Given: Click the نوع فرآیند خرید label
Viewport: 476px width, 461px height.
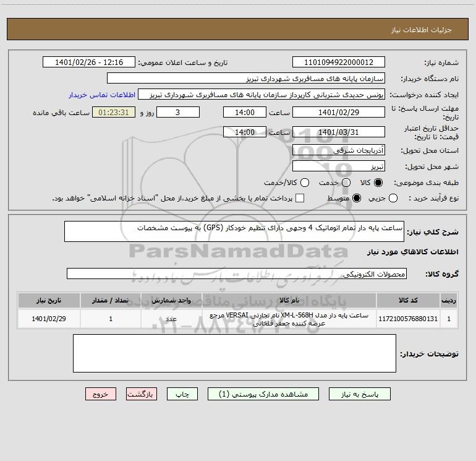Looking at the screenshot, I should (x=433, y=198).
